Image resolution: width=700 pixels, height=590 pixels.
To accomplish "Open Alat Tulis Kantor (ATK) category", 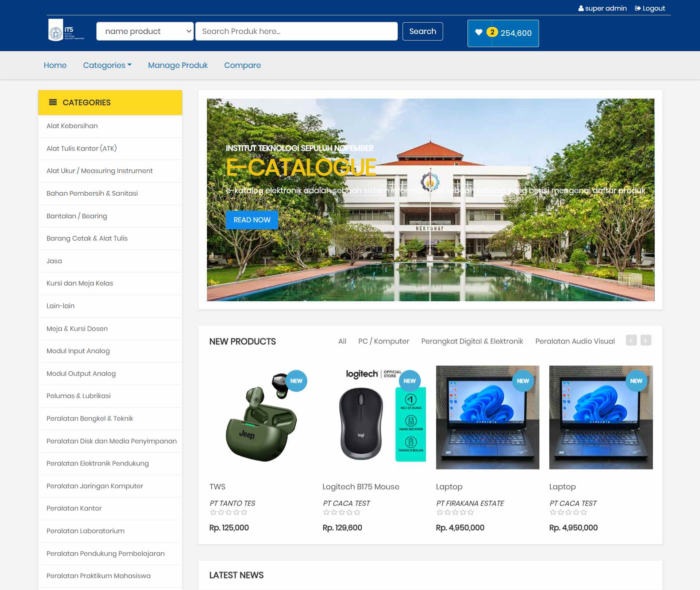I will (110, 149).
